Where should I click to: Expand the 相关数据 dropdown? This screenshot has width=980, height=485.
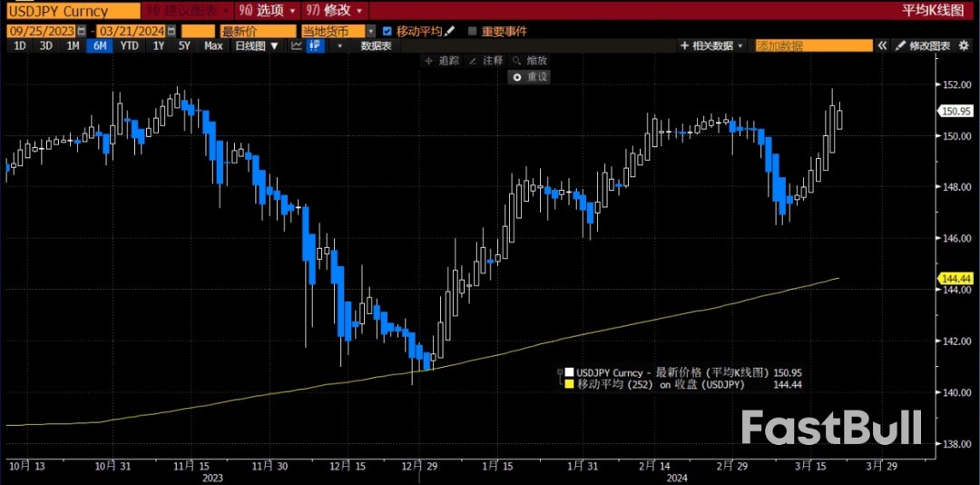coord(712,45)
